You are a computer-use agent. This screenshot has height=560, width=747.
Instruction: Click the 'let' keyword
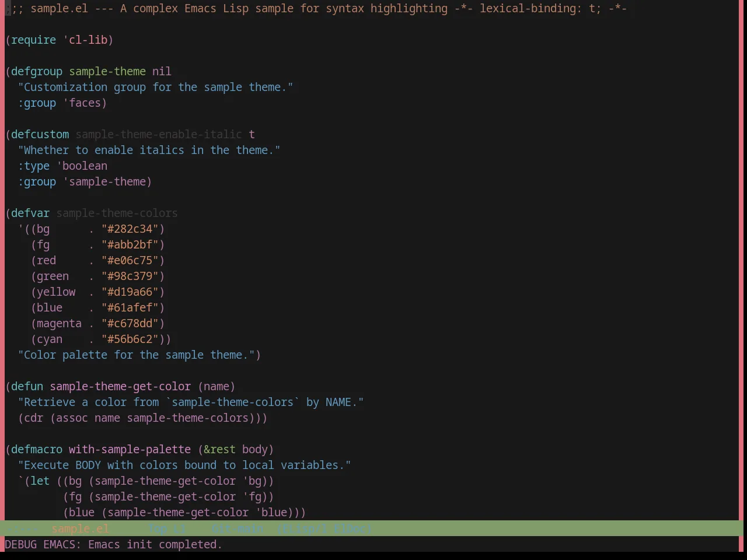point(40,481)
